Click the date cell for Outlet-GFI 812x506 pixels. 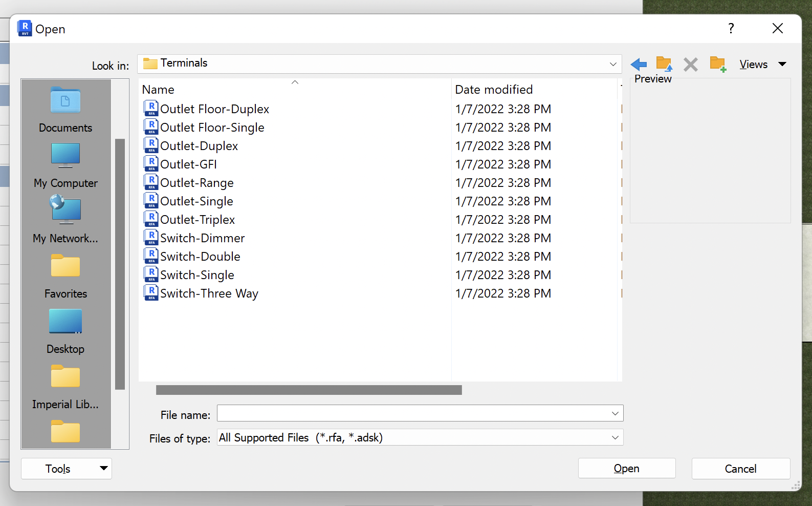(503, 164)
